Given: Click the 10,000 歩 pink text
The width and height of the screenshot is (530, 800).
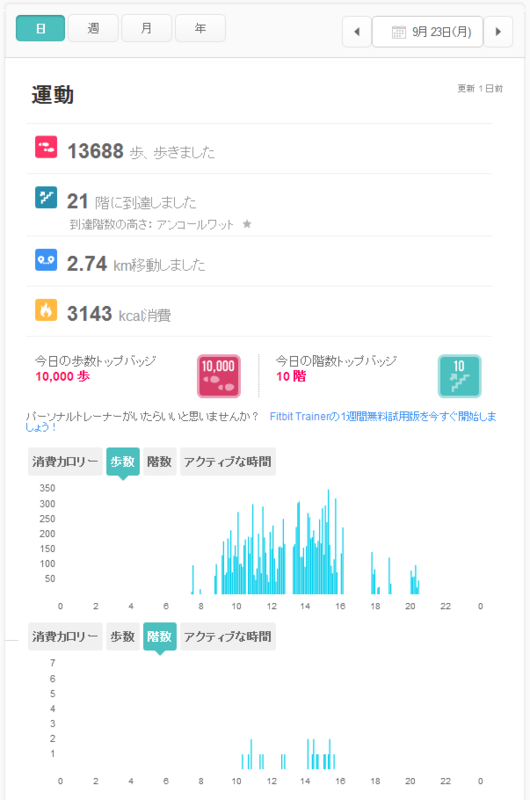Looking at the screenshot, I should pyautogui.click(x=63, y=377).
